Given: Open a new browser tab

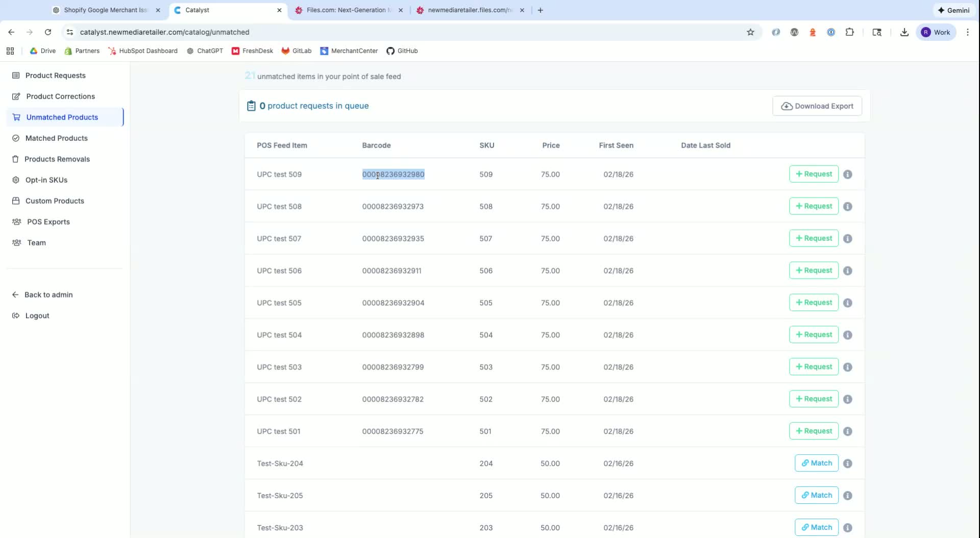Looking at the screenshot, I should click(x=541, y=10).
